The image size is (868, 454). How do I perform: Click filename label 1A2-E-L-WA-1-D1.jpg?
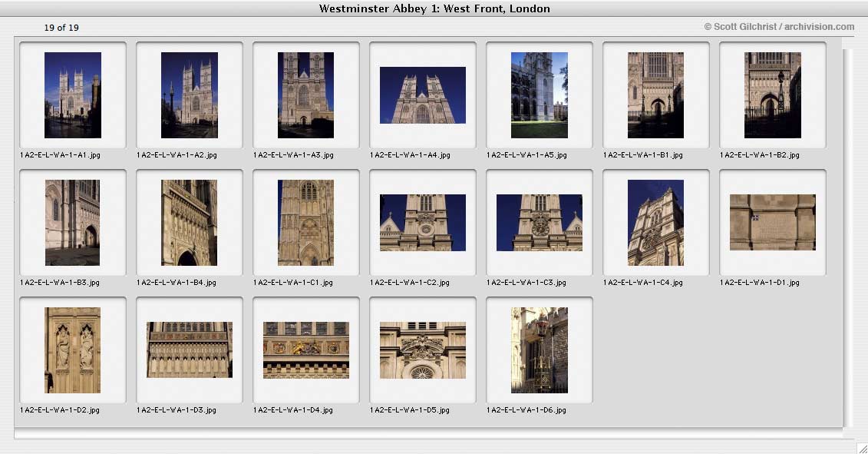(760, 283)
